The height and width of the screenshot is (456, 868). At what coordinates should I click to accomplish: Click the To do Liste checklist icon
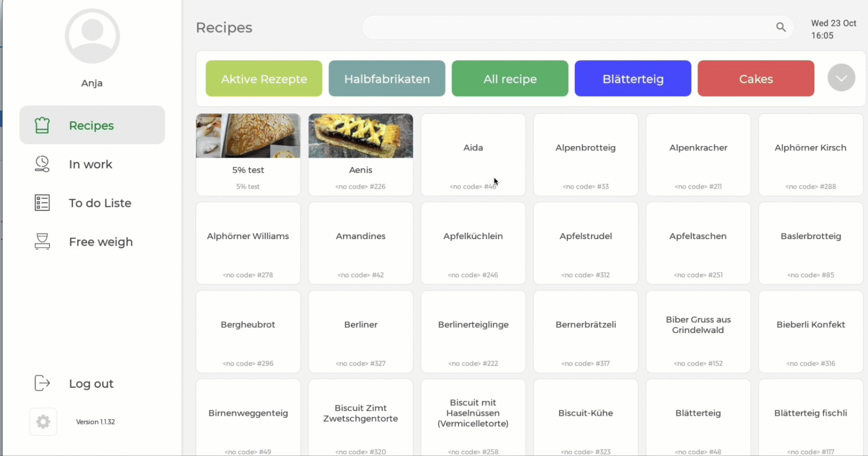(42, 203)
